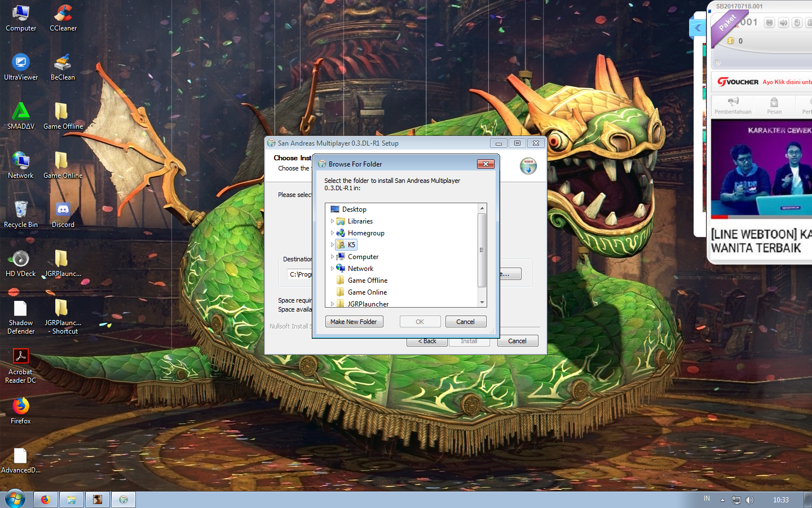Viewport: 812px width, 508px height.
Task: Open UltraViewer desktop icon
Action: pos(21,67)
